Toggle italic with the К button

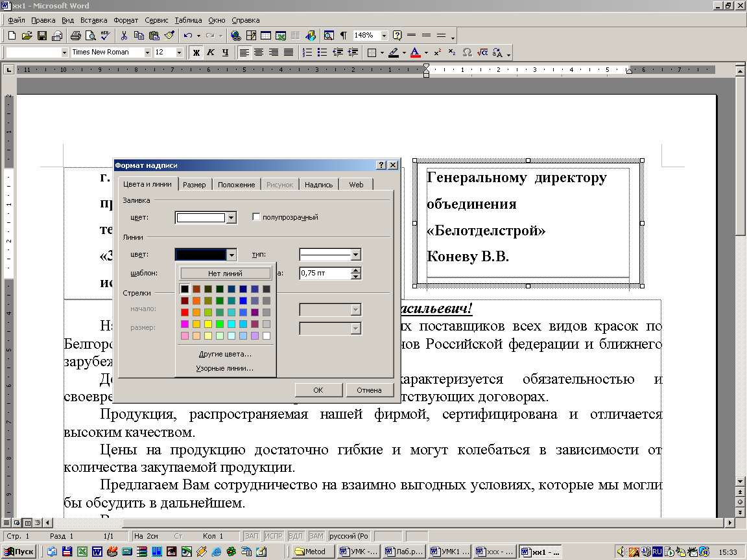pyautogui.click(x=211, y=52)
